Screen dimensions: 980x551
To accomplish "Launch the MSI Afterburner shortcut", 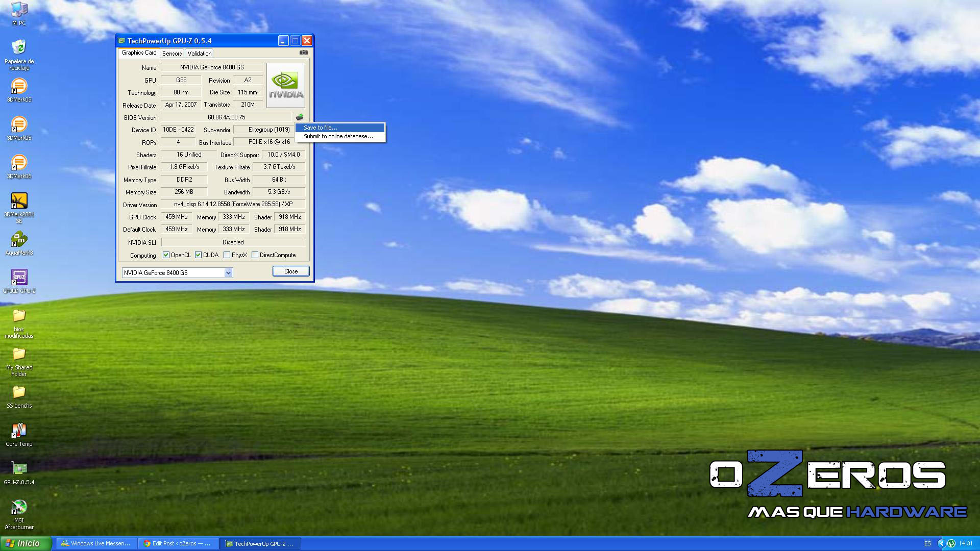I will click(19, 514).
